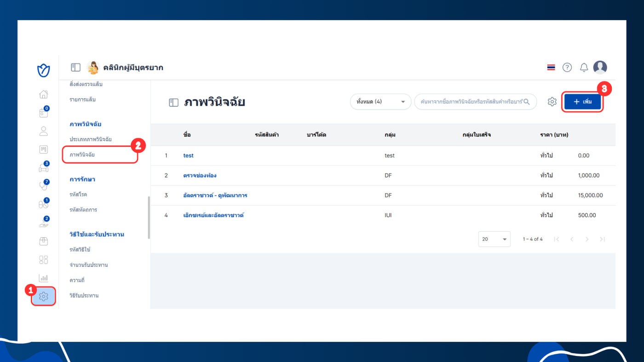Select จำนวนรับประทาน in the settings menu
The image size is (644, 362).
point(89,265)
